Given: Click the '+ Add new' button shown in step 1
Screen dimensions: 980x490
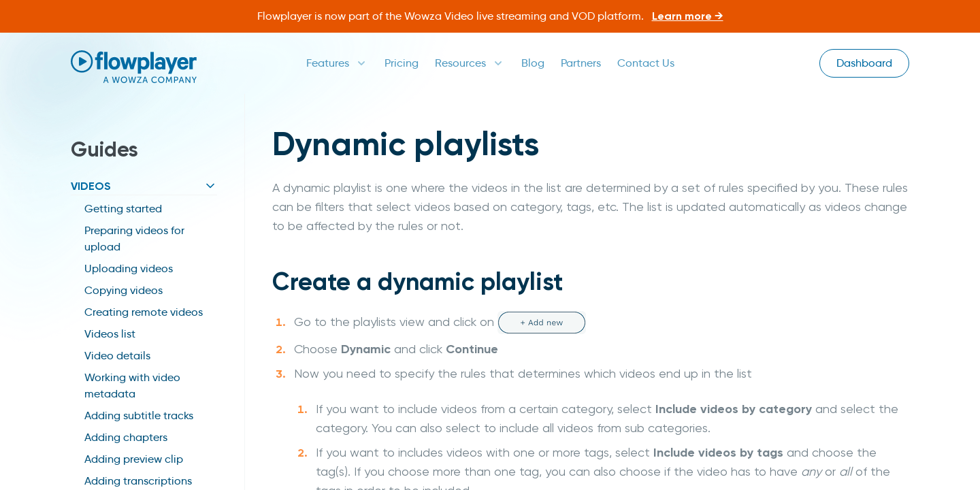Looking at the screenshot, I should click(541, 322).
